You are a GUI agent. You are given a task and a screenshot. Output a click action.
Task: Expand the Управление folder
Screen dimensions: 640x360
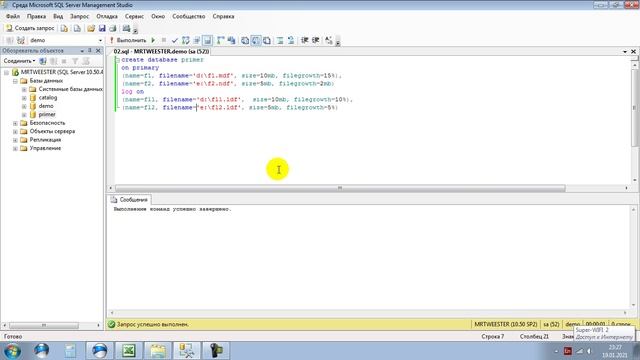click(x=15, y=148)
